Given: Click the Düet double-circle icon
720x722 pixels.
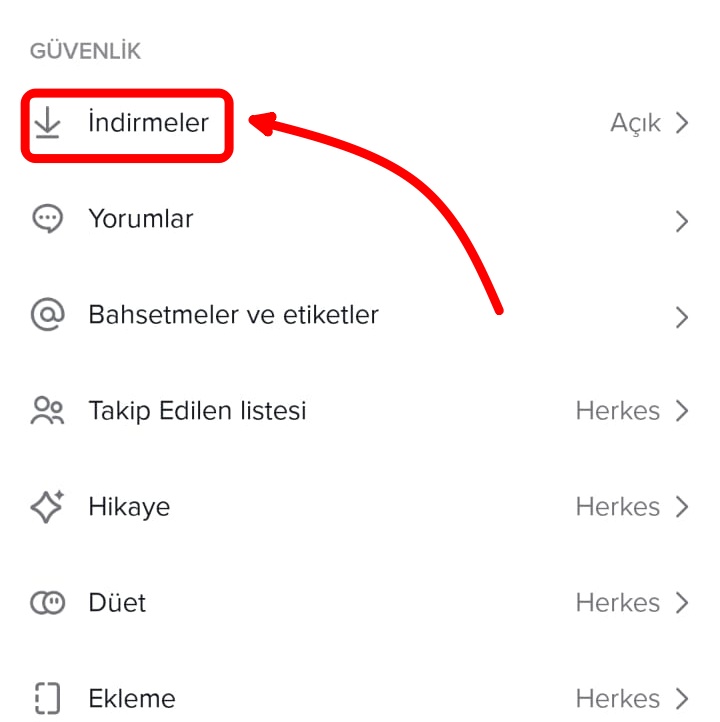Looking at the screenshot, I should [47, 603].
